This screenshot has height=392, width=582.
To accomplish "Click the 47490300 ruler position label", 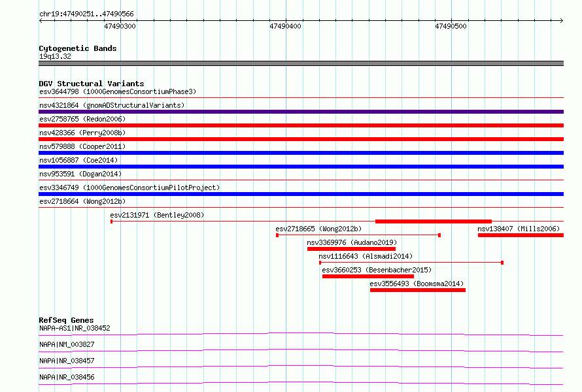I will pyautogui.click(x=120, y=26).
